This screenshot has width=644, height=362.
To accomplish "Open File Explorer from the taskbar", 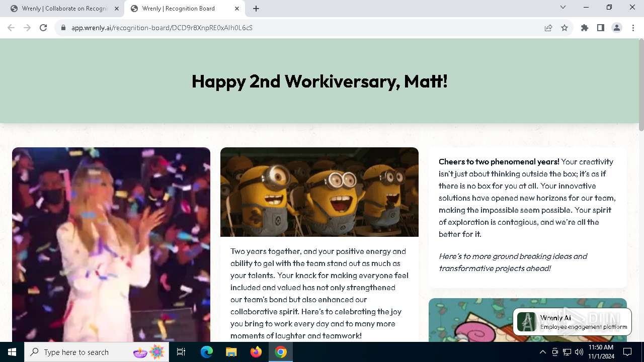I will pos(231,352).
